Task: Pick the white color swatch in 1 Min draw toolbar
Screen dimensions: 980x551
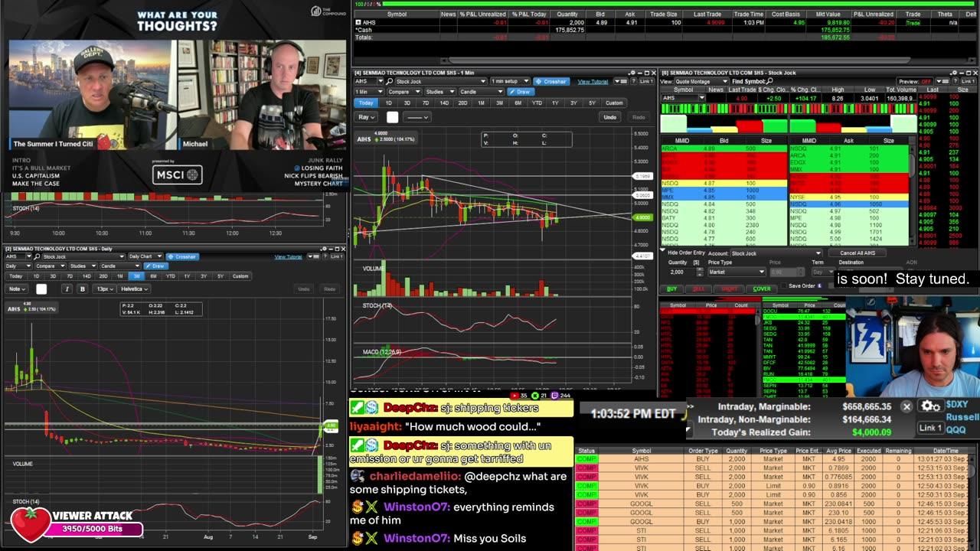Action: tap(392, 117)
